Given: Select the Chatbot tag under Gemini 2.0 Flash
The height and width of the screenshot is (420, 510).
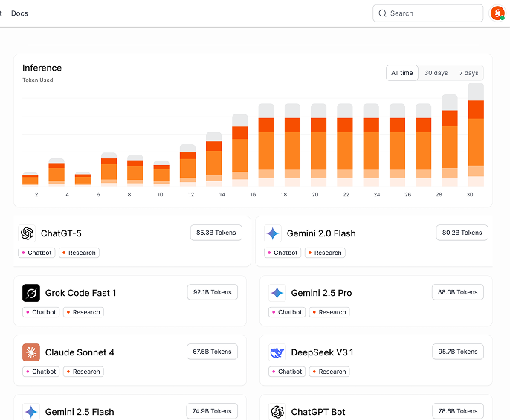Looking at the screenshot, I should (283, 253).
